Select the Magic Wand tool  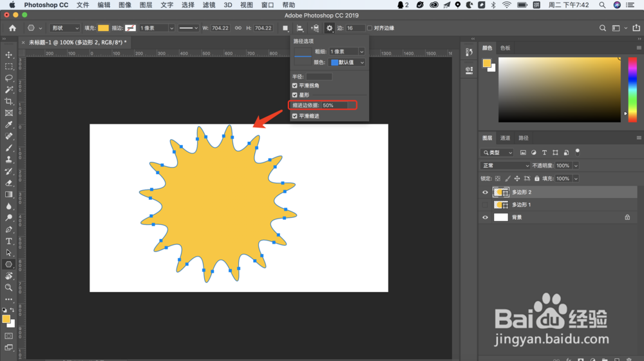click(8, 90)
